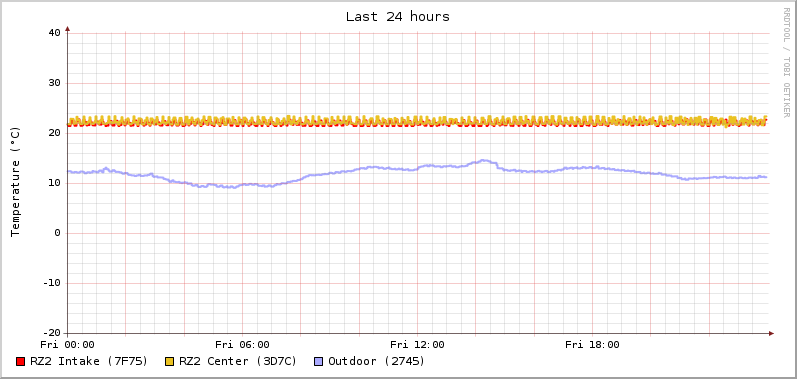The width and height of the screenshot is (797, 379).
Task: Click the Last 24 hours chart title
Action: pos(397,17)
